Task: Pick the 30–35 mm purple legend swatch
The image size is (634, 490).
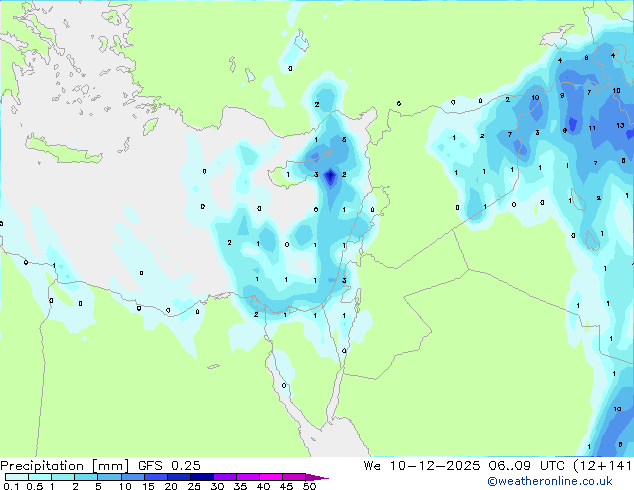Action: (225, 477)
